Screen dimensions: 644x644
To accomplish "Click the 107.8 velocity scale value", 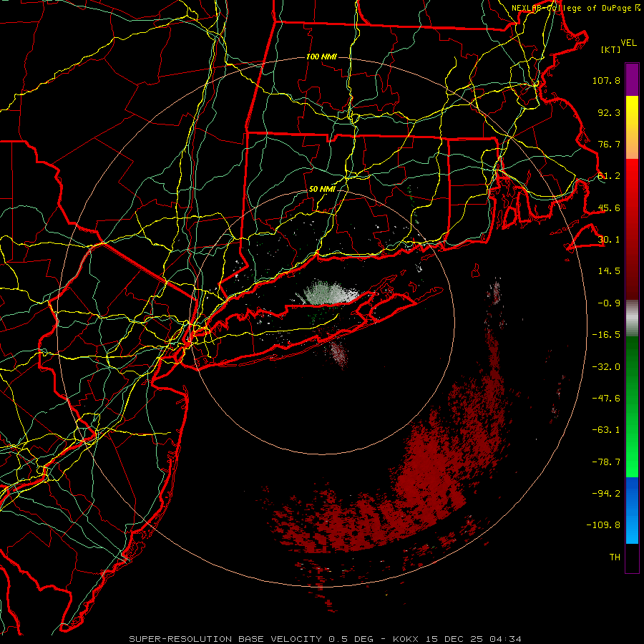I will click(606, 80).
